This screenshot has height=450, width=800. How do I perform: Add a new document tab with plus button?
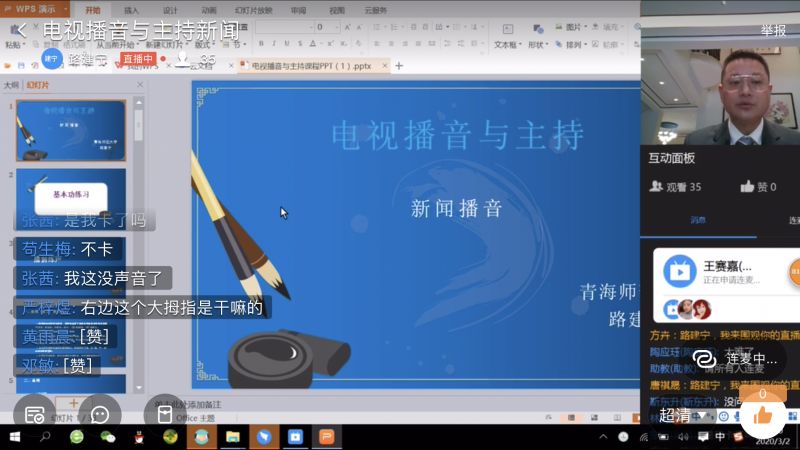[399, 66]
